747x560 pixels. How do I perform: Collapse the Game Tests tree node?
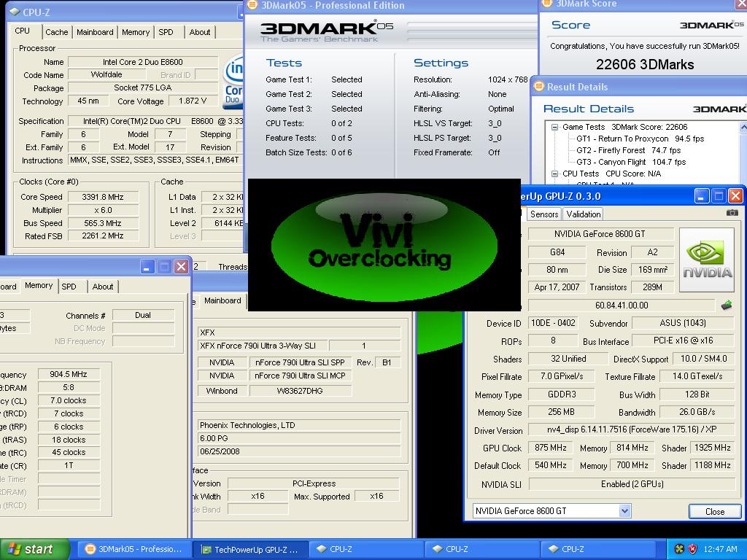tap(554, 127)
